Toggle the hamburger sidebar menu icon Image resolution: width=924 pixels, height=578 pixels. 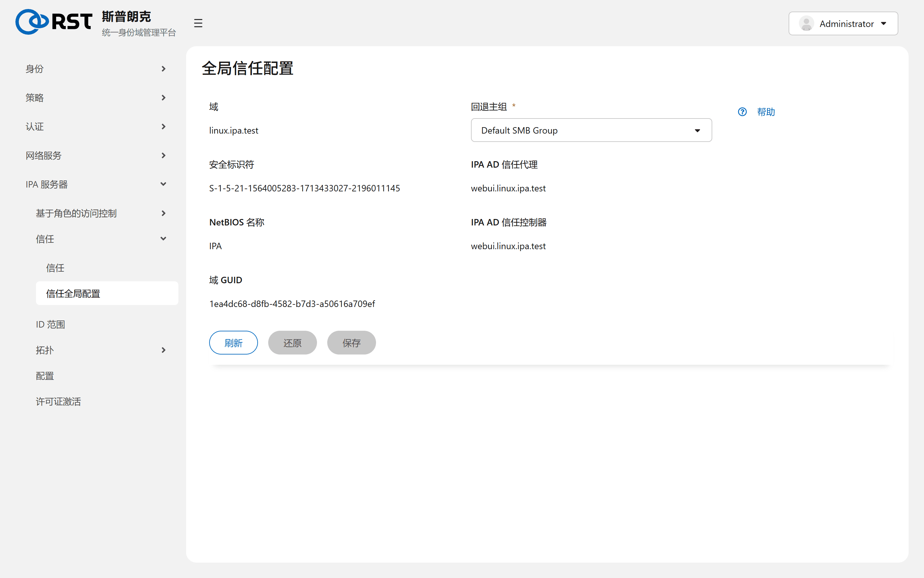pyautogui.click(x=198, y=23)
